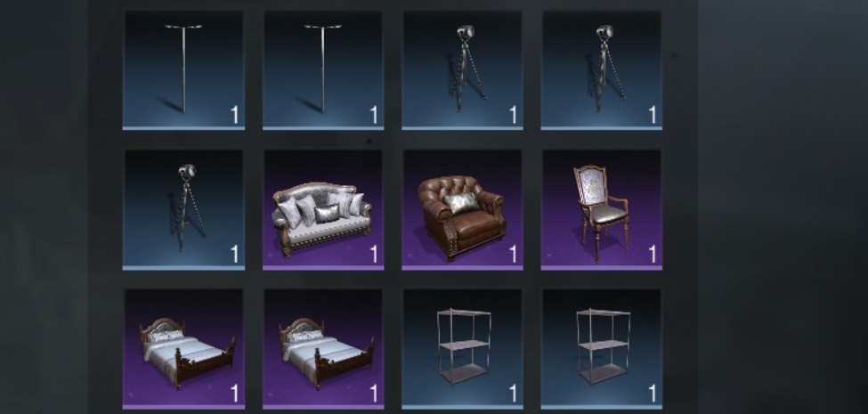Click the purple rarity bar under the armchair
Viewport: 868px width, 414px height.
coord(462,268)
